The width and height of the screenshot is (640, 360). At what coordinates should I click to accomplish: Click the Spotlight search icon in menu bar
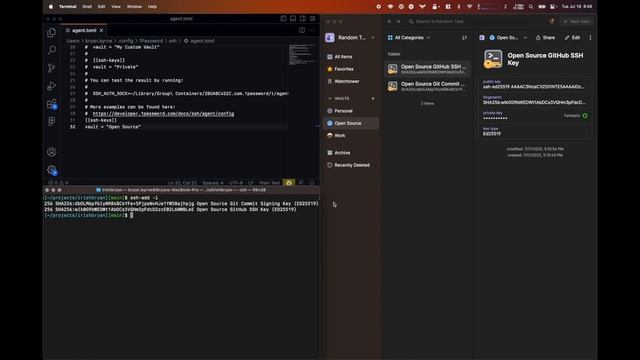pos(531,7)
